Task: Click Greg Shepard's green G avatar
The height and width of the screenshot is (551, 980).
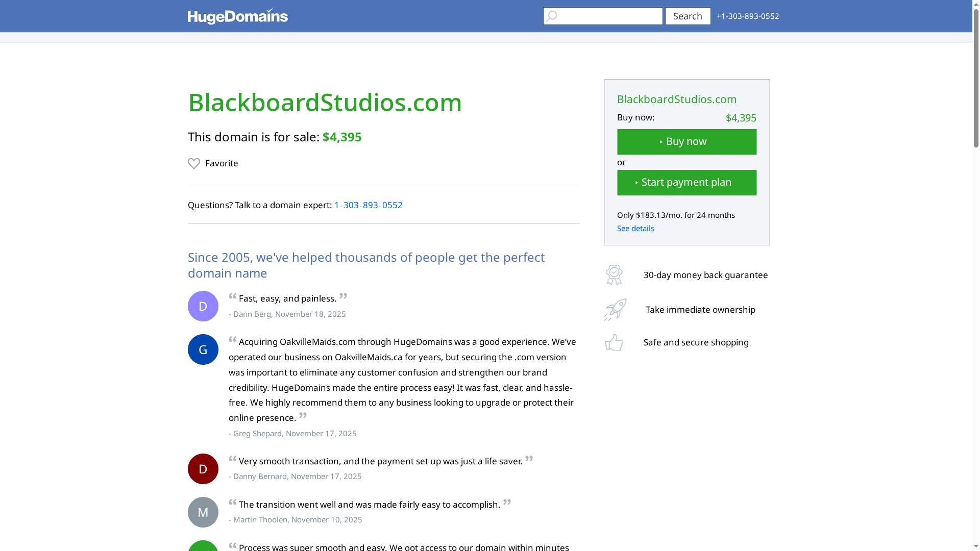Action: [203, 349]
